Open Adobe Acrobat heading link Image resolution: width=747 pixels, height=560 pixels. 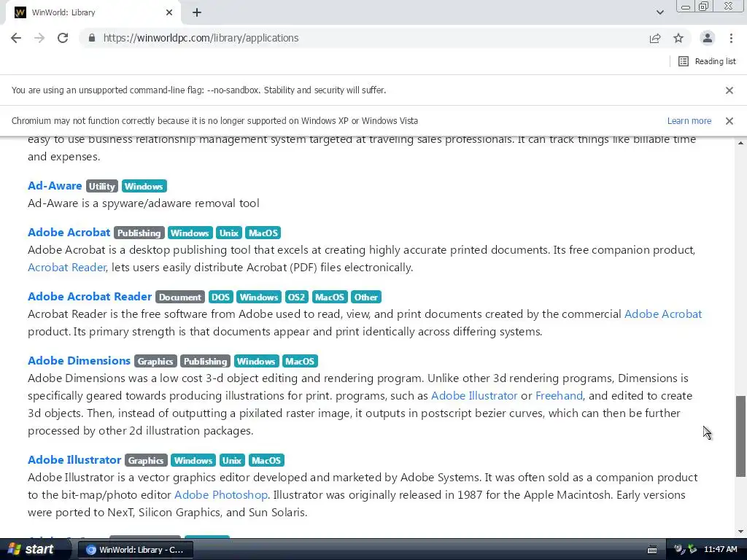coord(69,233)
